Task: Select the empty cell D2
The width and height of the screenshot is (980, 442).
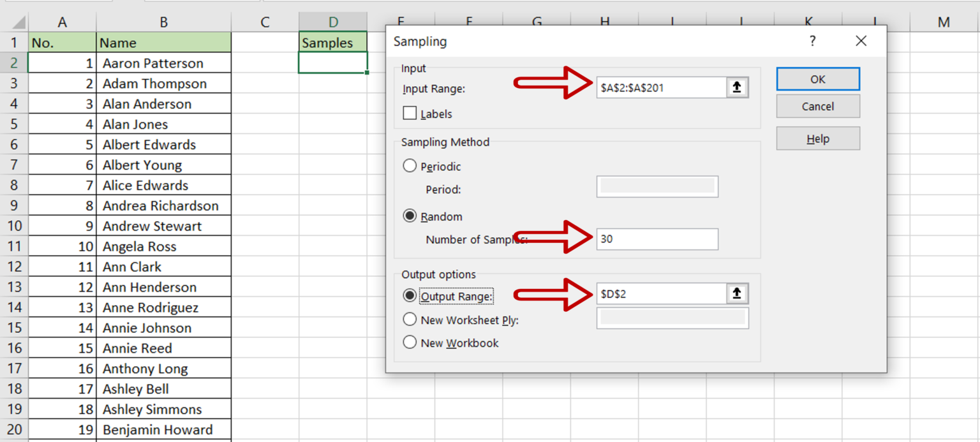Action: pyautogui.click(x=333, y=63)
